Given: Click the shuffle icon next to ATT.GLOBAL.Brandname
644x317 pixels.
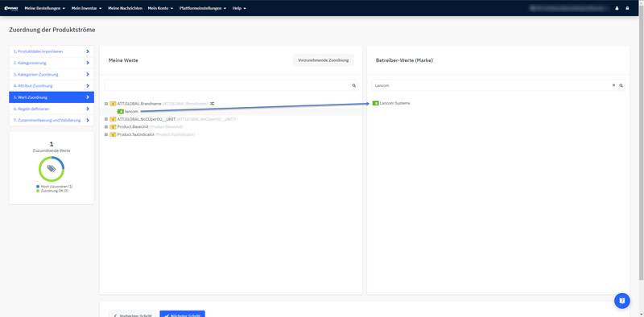Looking at the screenshot, I should tap(212, 104).
